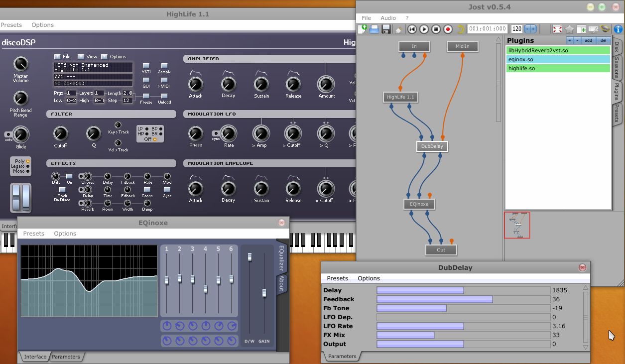
Task: Open the Audio menu in Jost
Action: [x=388, y=18]
